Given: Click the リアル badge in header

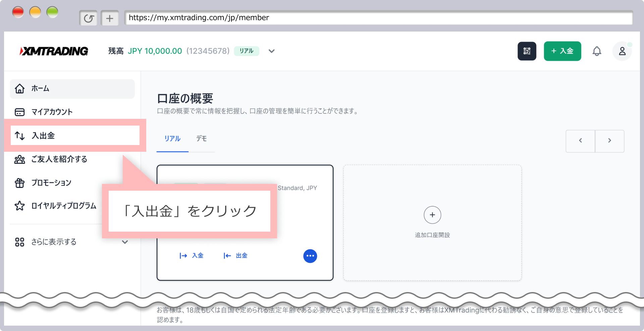Looking at the screenshot, I should pyautogui.click(x=247, y=51).
